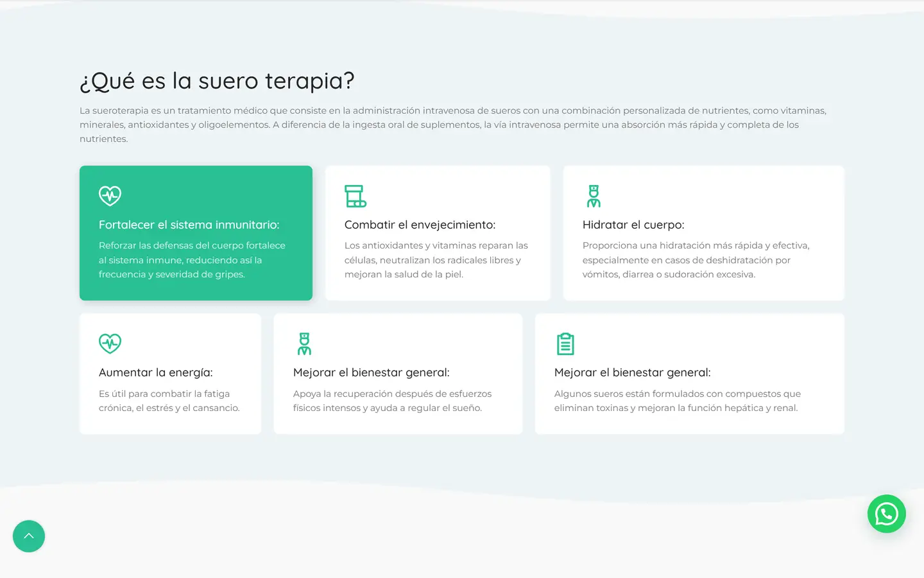Click the nurse icon in the post-effort recovery card
The width and height of the screenshot is (924, 578).
304,344
